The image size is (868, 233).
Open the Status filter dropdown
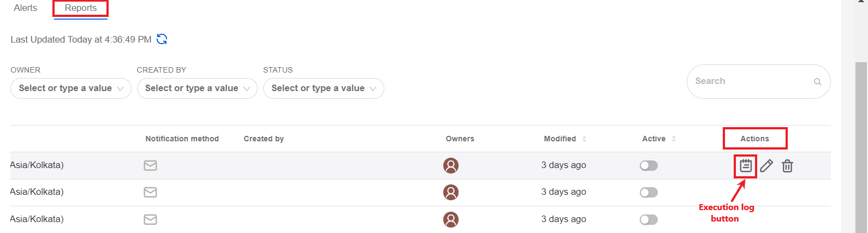click(x=324, y=88)
